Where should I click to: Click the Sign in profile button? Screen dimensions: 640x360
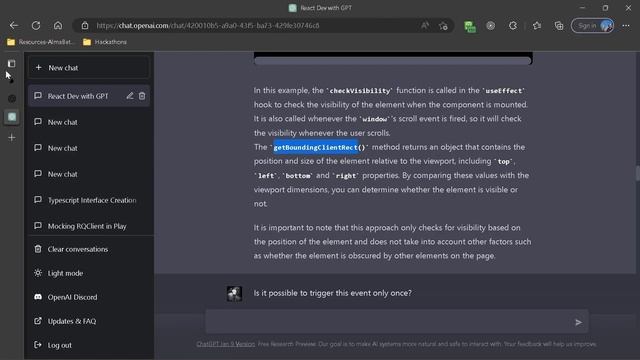coord(593,26)
